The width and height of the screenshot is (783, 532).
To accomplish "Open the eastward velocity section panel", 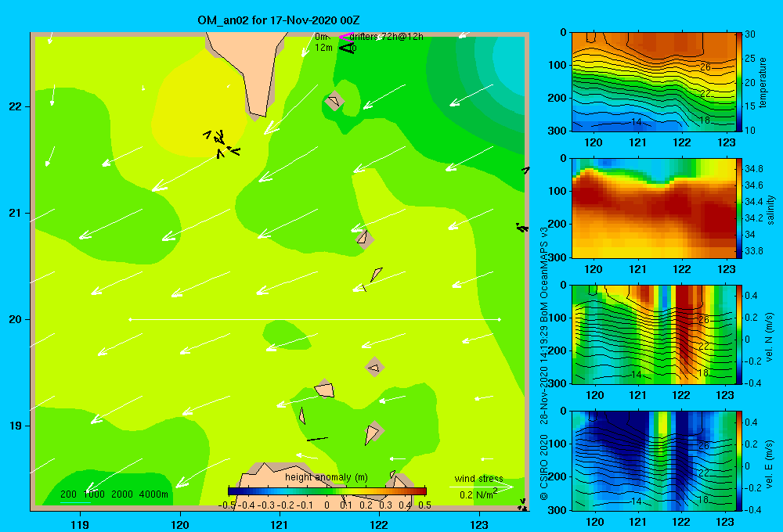I will [654, 461].
